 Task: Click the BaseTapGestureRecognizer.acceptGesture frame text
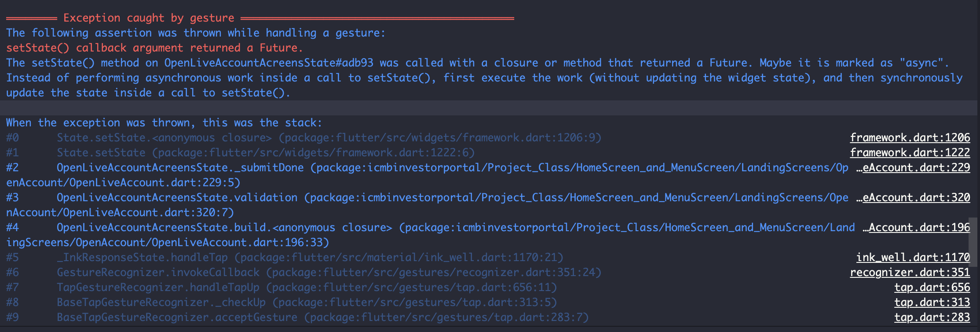177,317
